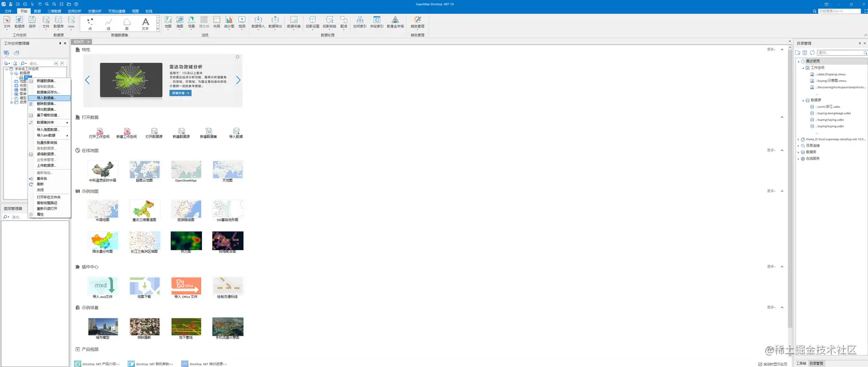
Task: Open the 文件 menu tab
Action: [8, 11]
